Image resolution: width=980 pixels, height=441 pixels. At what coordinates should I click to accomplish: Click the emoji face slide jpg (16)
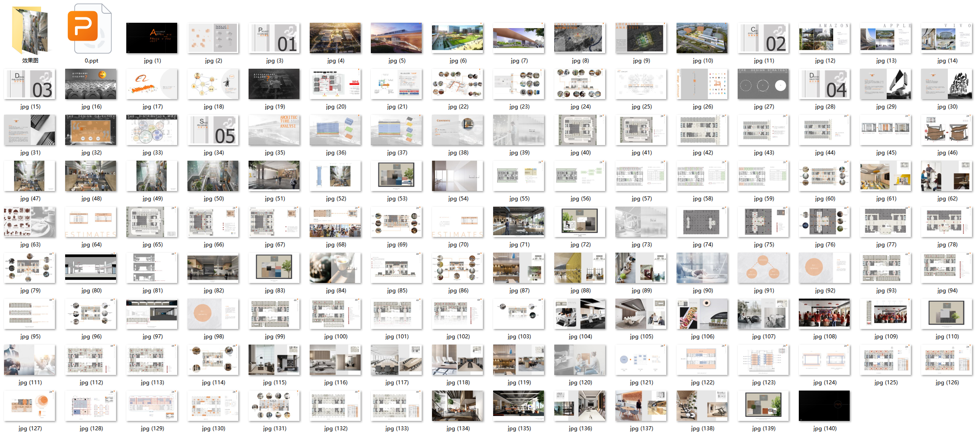[91, 84]
